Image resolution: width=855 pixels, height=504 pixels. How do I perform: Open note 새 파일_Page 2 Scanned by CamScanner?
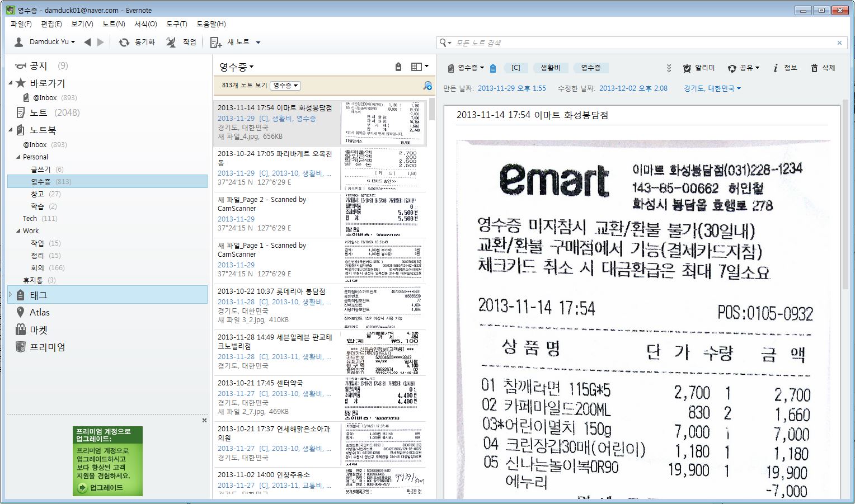[x=320, y=215]
